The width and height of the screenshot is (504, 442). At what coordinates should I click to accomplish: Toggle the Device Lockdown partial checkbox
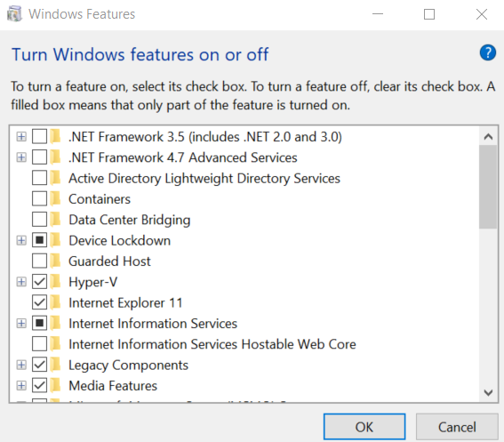[x=39, y=241]
